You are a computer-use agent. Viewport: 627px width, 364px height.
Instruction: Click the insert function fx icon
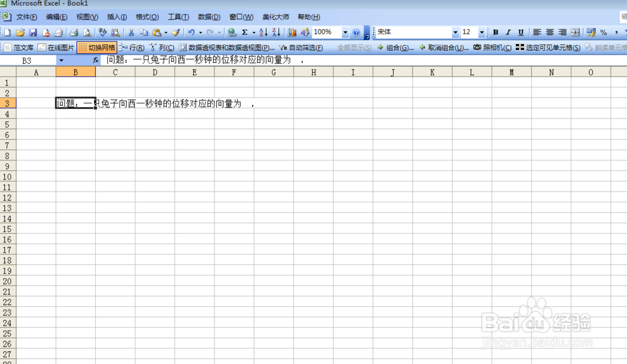click(x=95, y=60)
